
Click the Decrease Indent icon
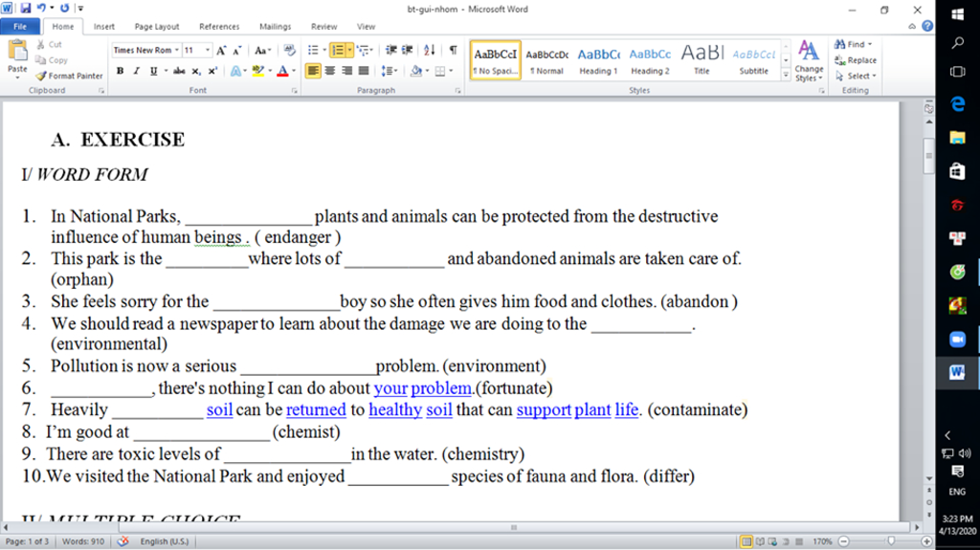390,50
